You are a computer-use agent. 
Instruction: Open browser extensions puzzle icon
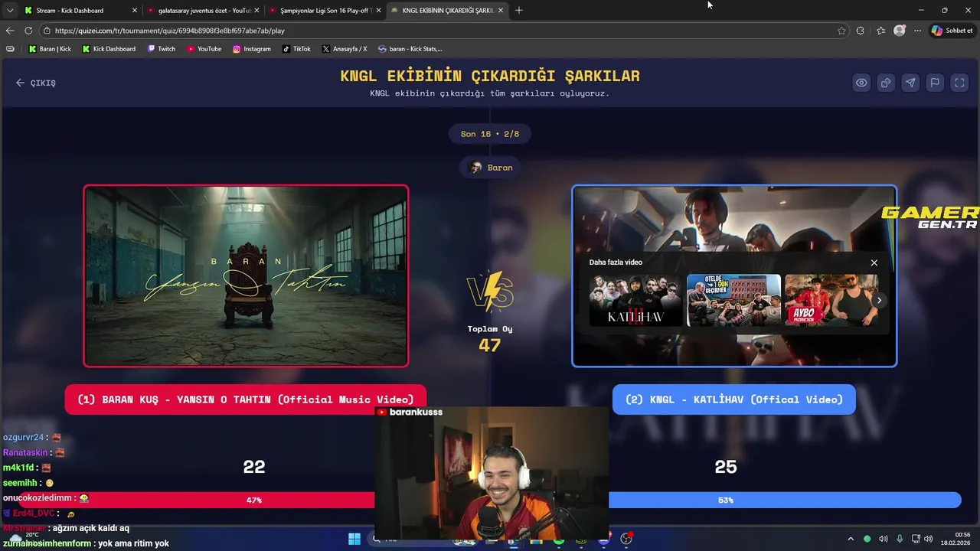click(x=861, y=31)
